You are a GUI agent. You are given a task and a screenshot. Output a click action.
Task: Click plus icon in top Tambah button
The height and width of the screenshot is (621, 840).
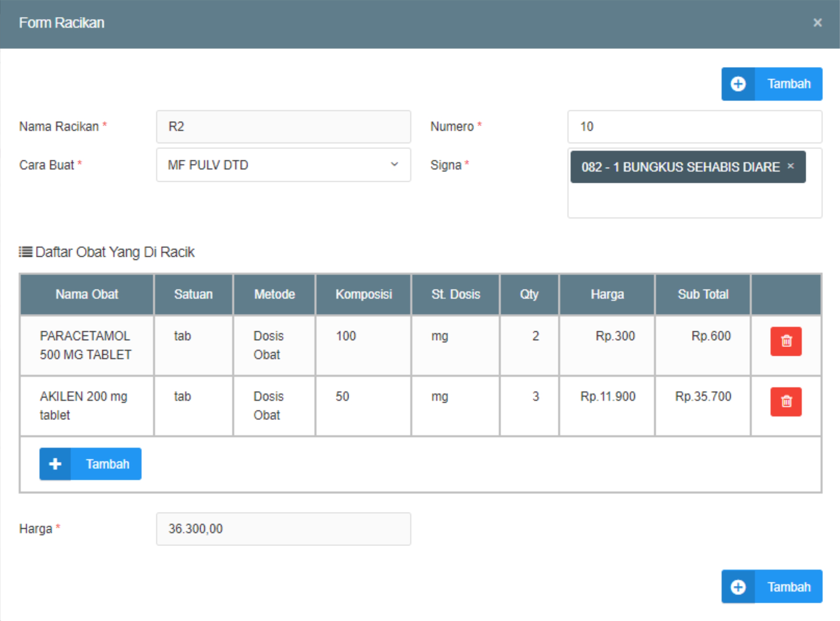click(x=738, y=84)
